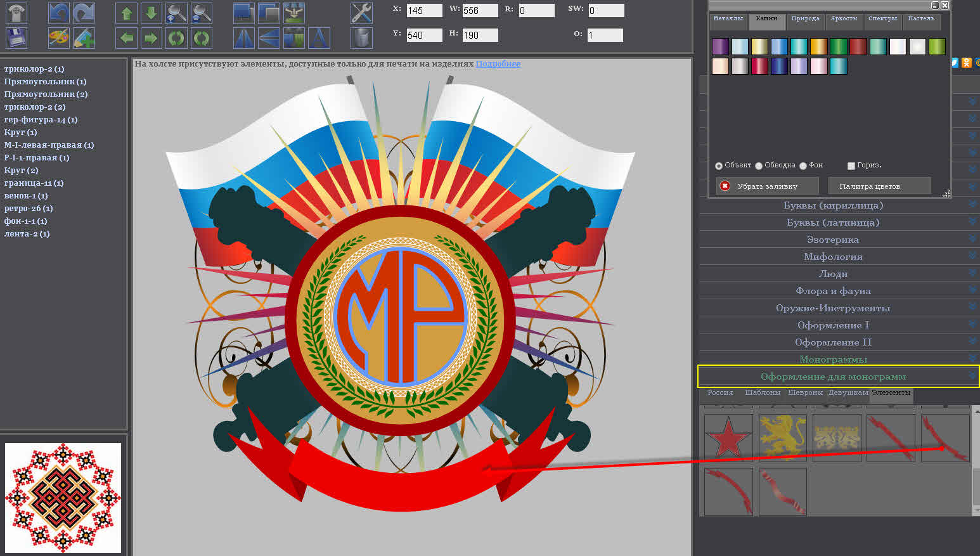Viewport: 980px width, 556px height.
Task: Expand the Буквы (латиница) category
Action: click(x=839, y=223)
